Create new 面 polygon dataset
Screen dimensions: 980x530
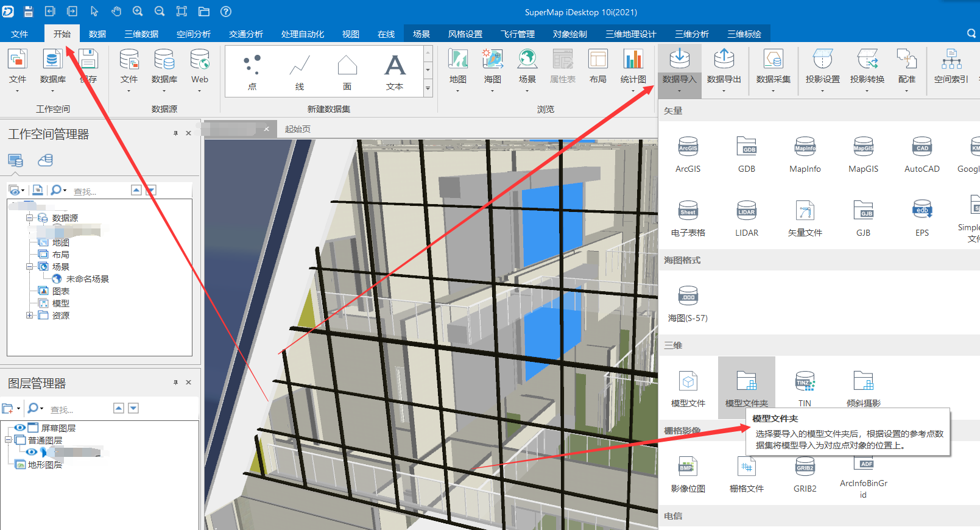[x=347, y=72]
